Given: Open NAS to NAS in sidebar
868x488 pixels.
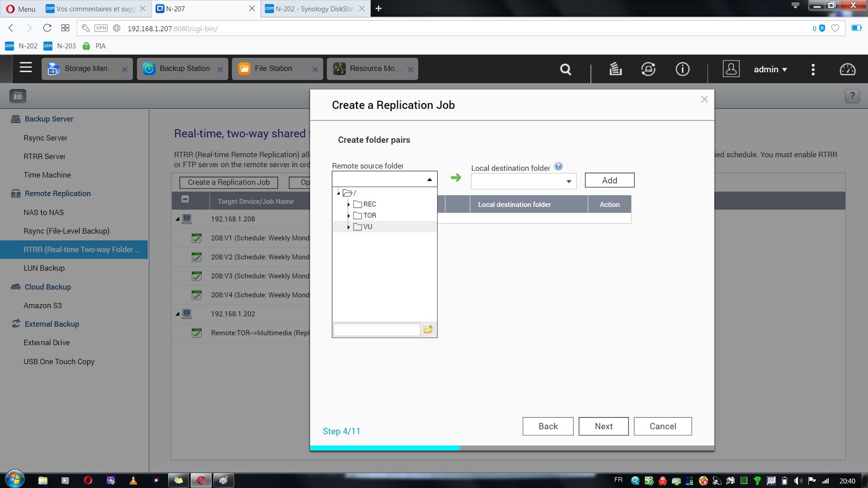Looking at the screenshot, I should coord(43,212).
